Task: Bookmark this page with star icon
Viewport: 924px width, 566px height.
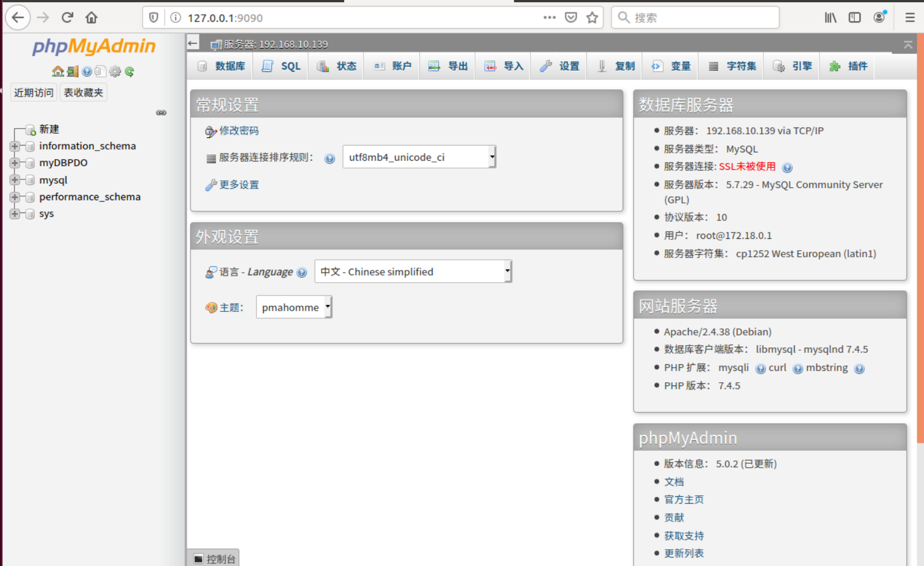Action: click(592, 17)
